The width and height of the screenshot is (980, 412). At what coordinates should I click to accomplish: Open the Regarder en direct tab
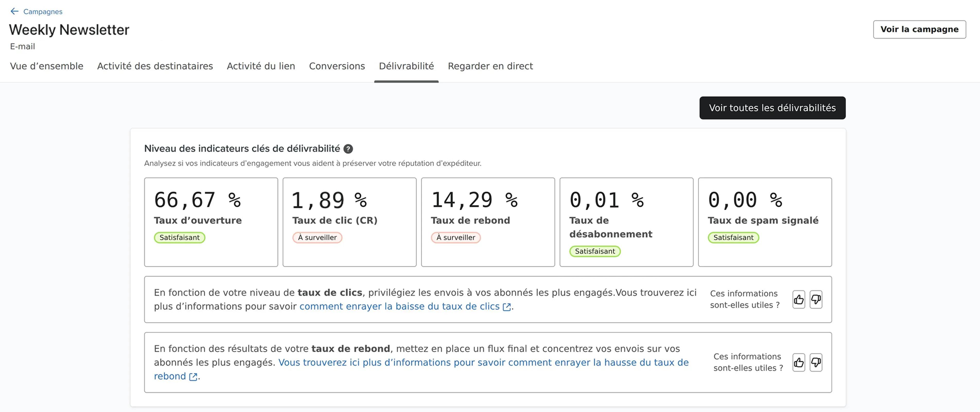coord(490,66)
